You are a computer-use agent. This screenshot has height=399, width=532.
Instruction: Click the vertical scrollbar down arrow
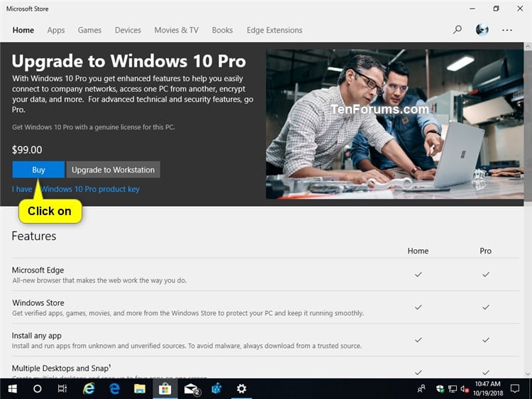click(x=528, y=374)
